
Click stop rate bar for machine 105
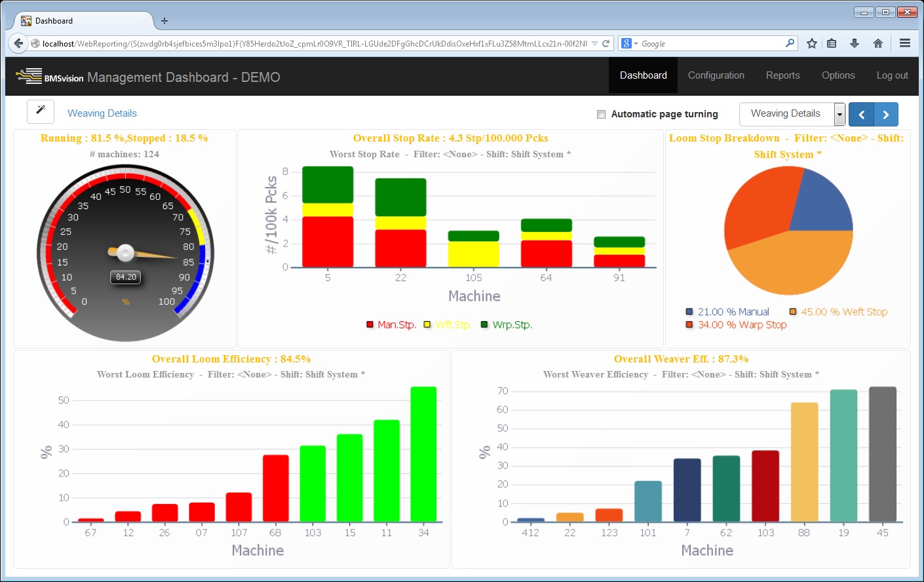[474, 249]
